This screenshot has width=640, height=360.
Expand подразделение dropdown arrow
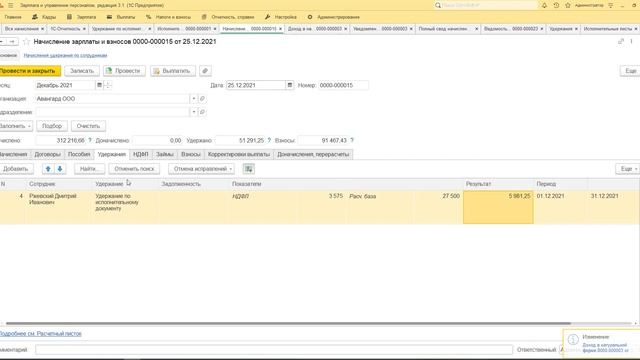193,112
